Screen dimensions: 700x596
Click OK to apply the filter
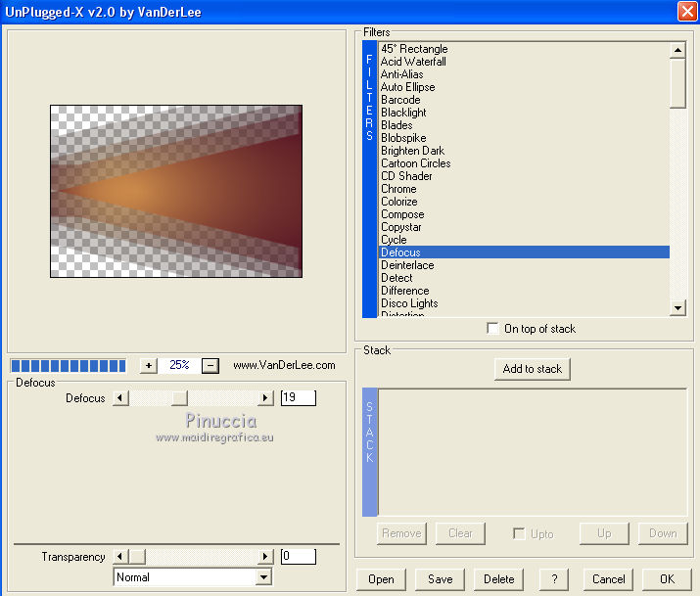coord(667,579)
